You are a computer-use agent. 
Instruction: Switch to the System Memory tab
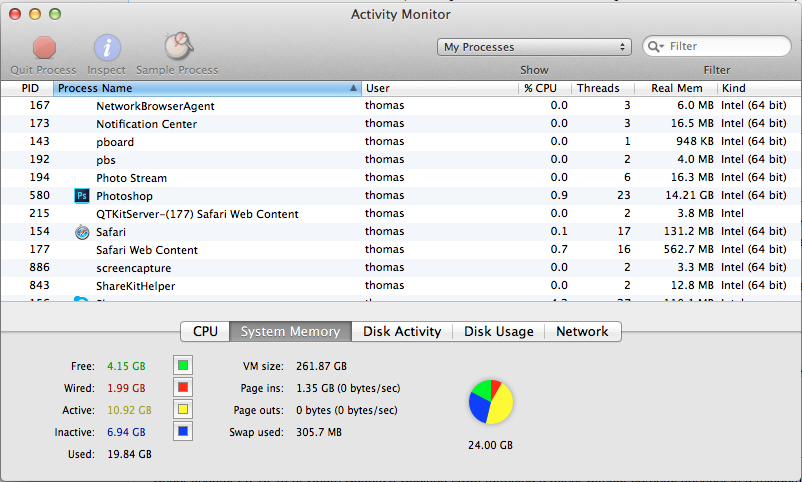click(291, 332)
